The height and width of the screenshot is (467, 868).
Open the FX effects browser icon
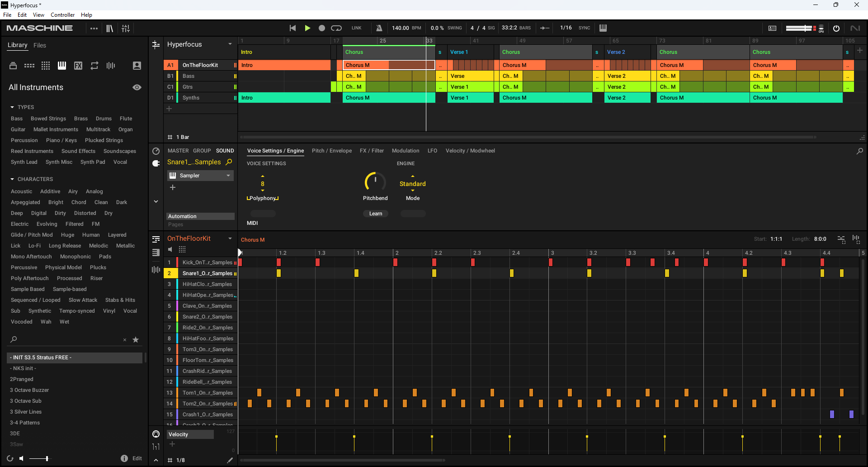click(x=78, y=65)
